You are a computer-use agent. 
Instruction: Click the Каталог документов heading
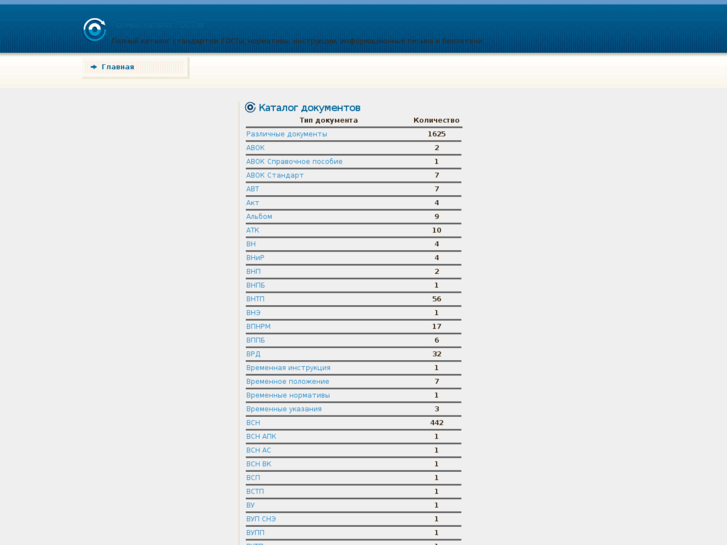tap(309, 108)
